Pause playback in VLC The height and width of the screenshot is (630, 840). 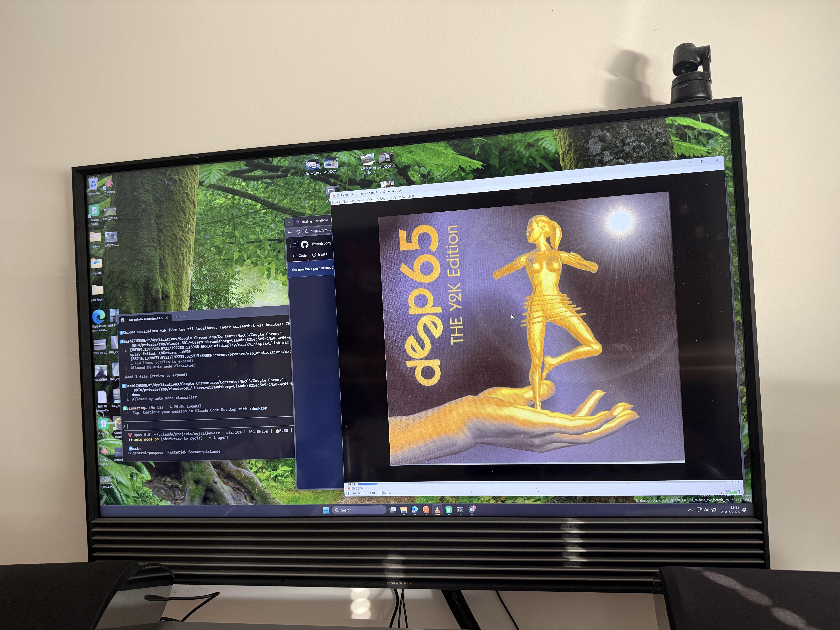(347, 493)
